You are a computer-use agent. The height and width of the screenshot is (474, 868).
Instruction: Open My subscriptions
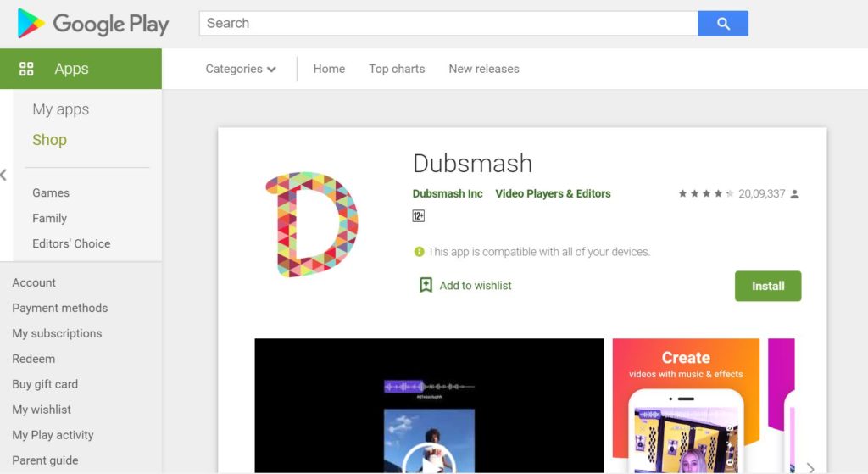pos(57,333)
